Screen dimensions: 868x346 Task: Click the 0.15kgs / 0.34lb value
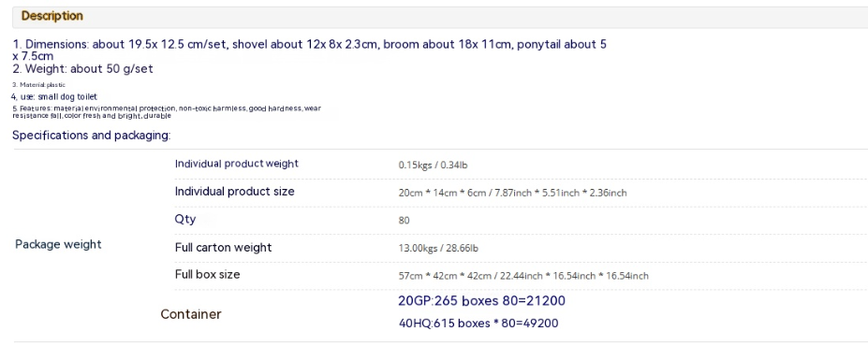[x=433, y=165]
